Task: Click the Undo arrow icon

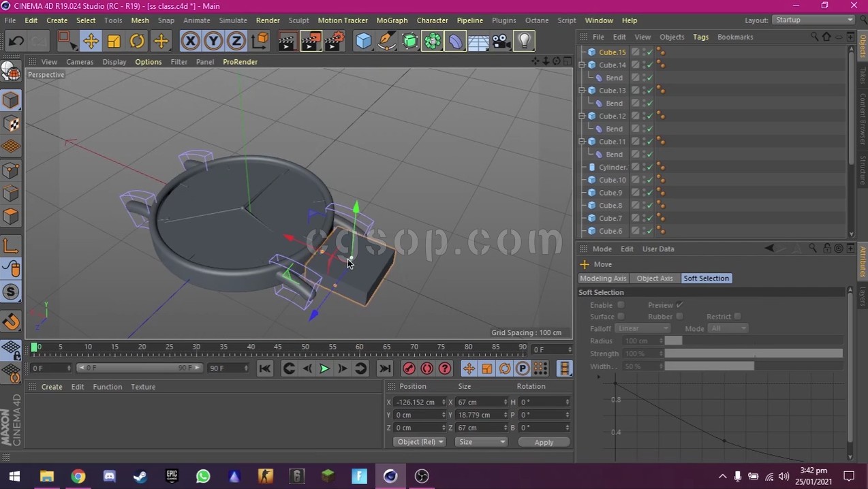Action: [16, 42]
